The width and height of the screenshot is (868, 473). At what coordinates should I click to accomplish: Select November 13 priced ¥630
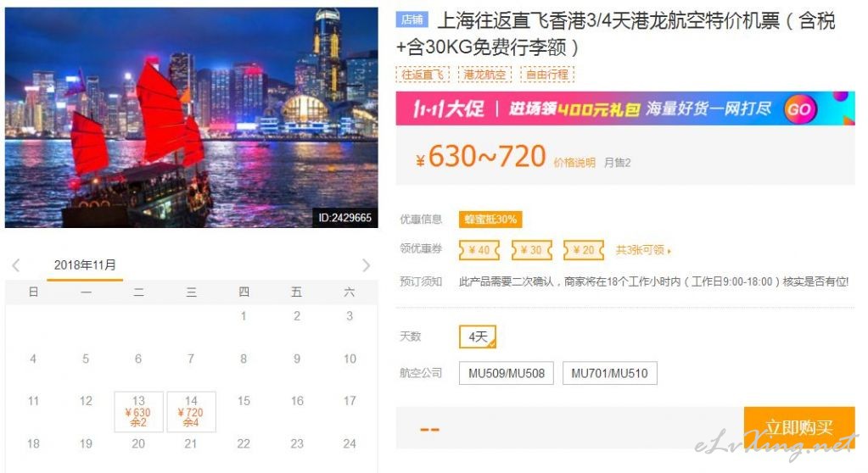pyautogui.click(x=138, y=412)
